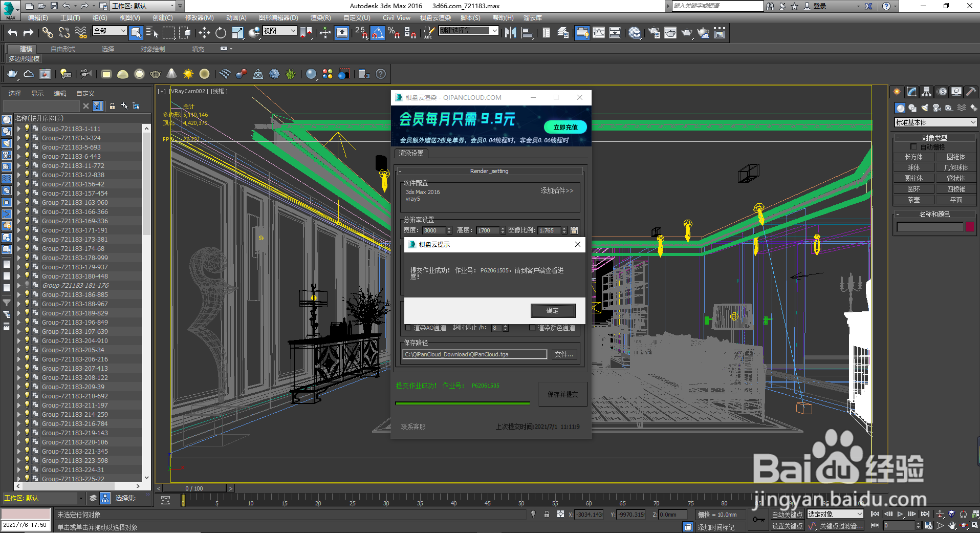980x533 pixels.
Task: Select the Lights category icon in Create panel
Action: [924, 108]
